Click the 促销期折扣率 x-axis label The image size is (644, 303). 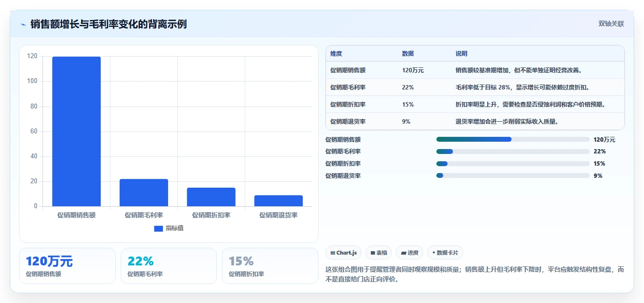tap(211, 215)
